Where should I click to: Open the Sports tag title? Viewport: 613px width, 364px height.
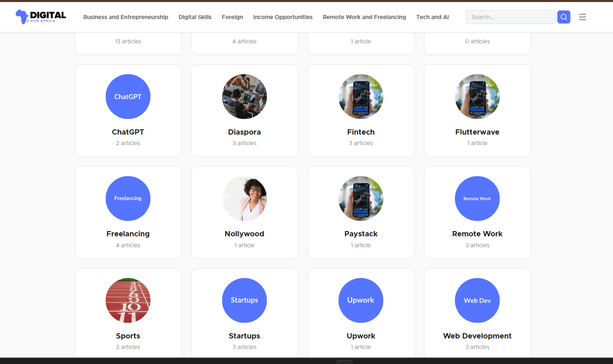coord(128,336)
